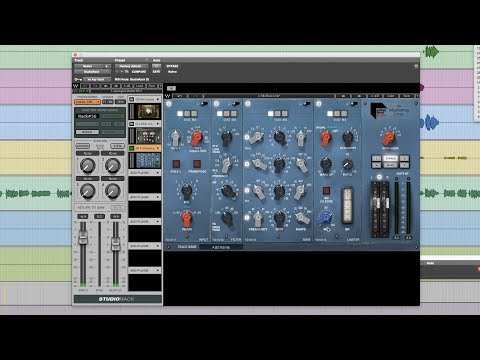The image size is (480, 360).
Task: Click the green icon on the orange rack slot
Action: pos(132,148)
